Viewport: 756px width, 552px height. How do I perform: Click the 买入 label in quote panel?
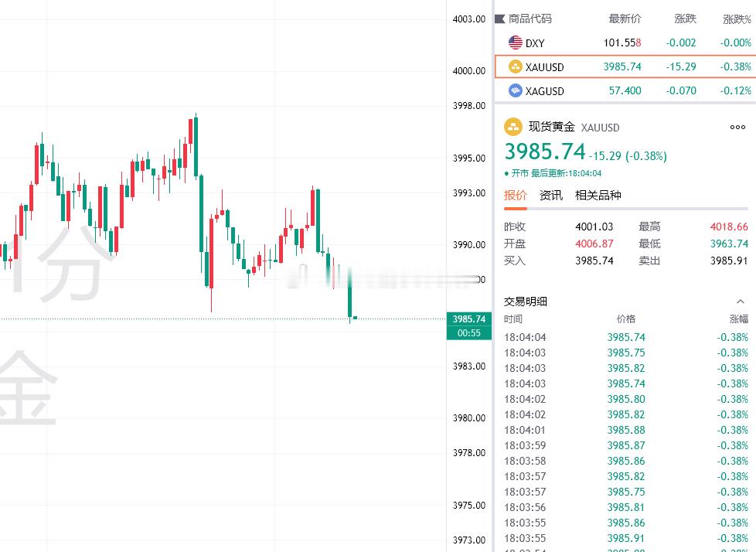515,261
